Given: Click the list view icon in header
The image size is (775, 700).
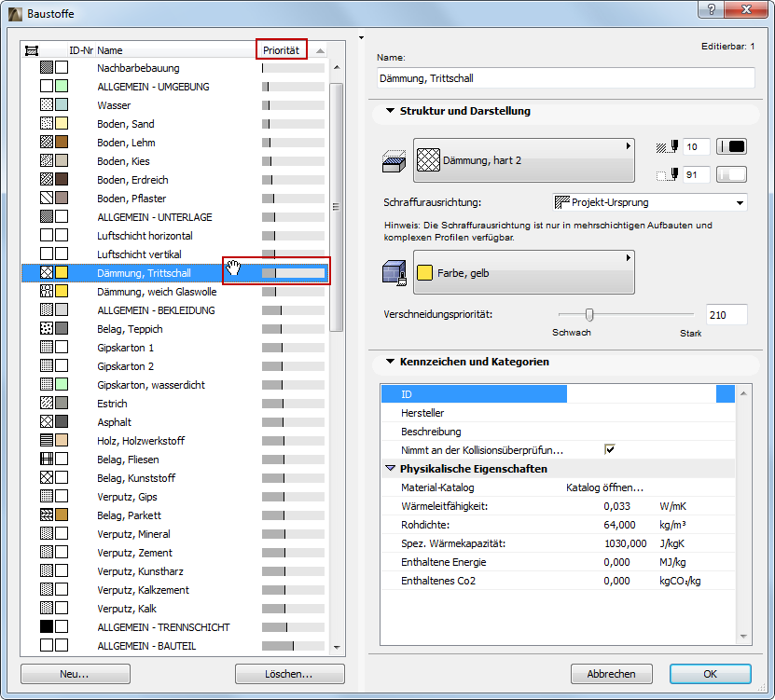Looking at the screenshot, I should (32, 50).
